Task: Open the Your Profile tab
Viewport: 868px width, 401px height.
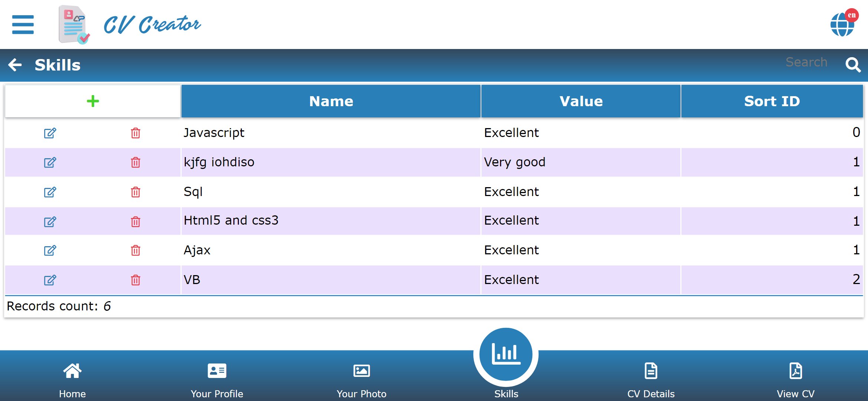Action: [x=217, y=378]
